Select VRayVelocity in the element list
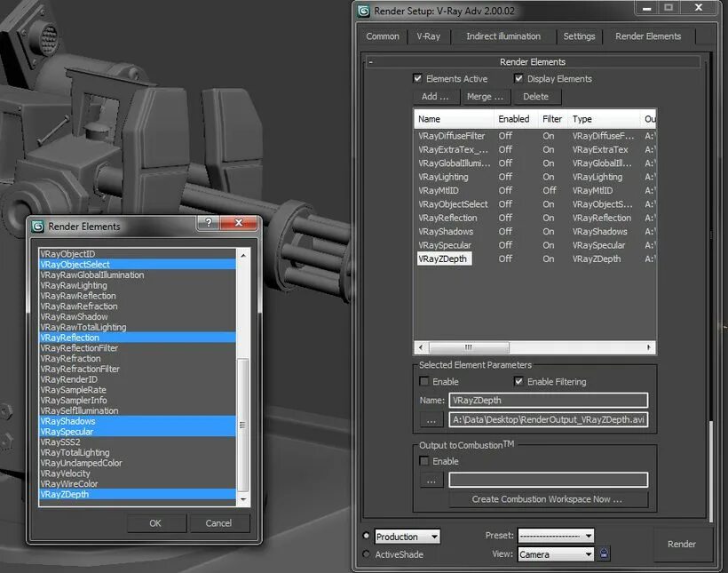Screen dimensions: 728x573 click(x=138, y=474)
